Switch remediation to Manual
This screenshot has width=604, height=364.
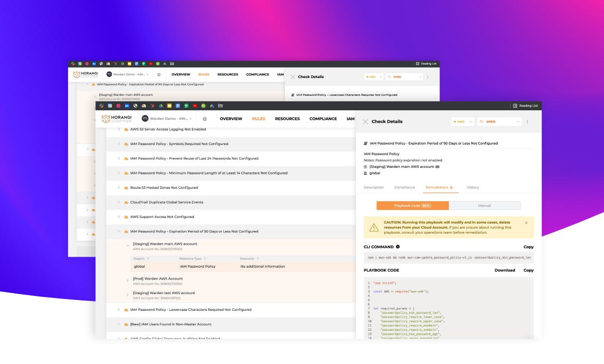pos(485,206)
